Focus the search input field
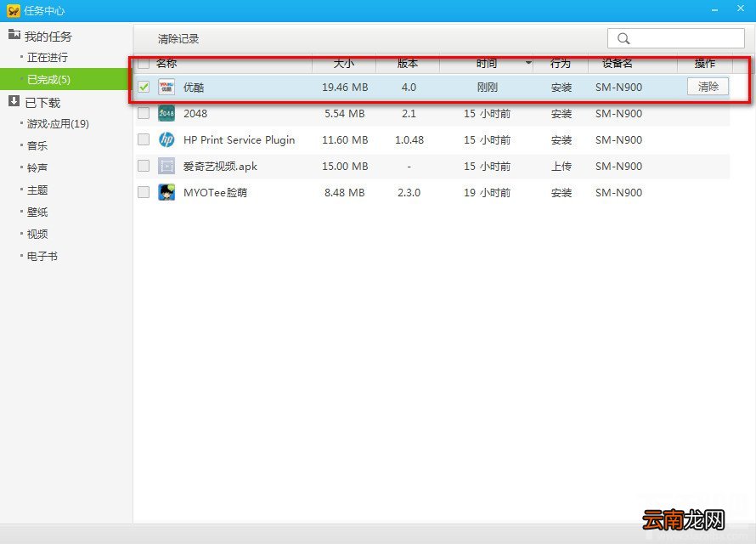The image size is (756, 544). (676, 38)
